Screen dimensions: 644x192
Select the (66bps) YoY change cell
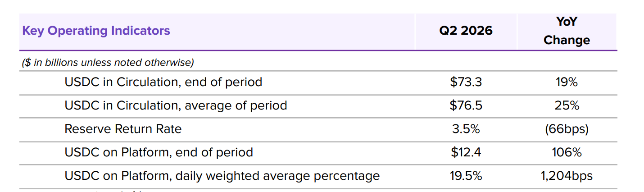[567, 129]
